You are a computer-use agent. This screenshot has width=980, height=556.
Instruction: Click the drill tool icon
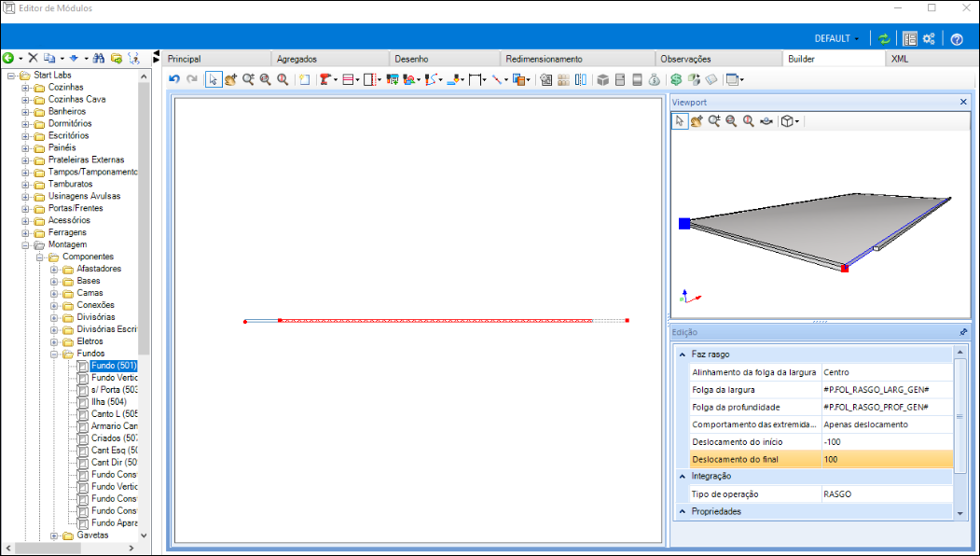coord(324,79)
